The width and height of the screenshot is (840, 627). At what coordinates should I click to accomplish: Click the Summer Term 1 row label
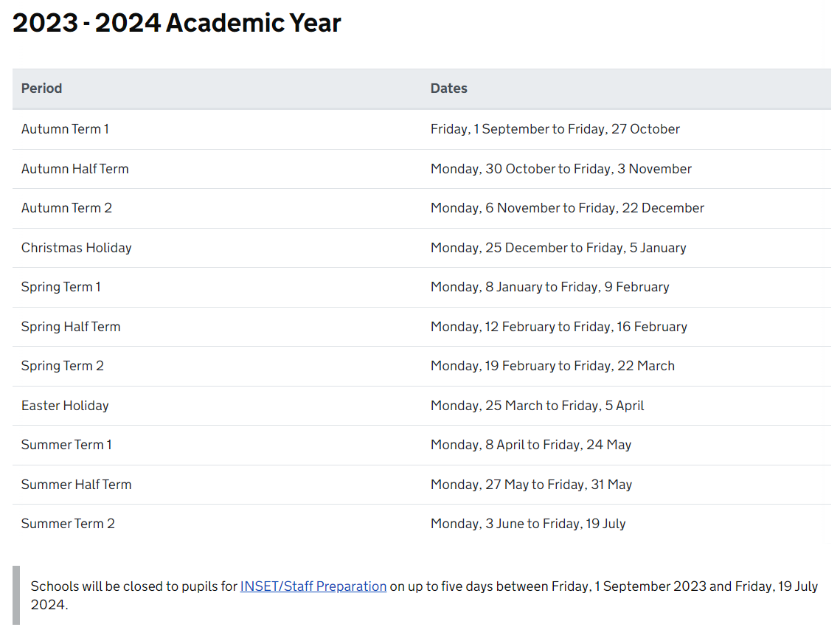coord(66,445)
